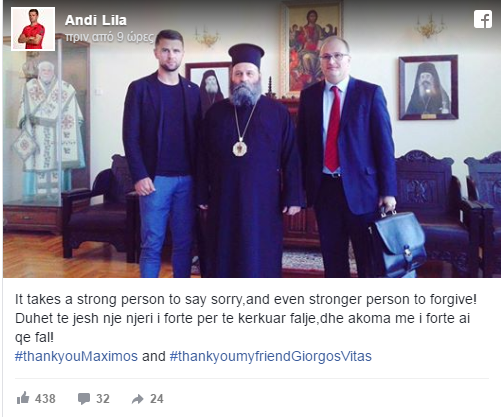The height and width of the screenshot is (417, 501).
Task: Click the Facebook logo icon
Action: [483, 19]
